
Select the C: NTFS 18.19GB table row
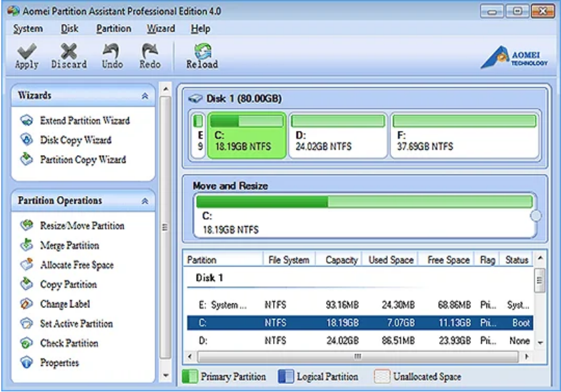[x=360, y=323]
